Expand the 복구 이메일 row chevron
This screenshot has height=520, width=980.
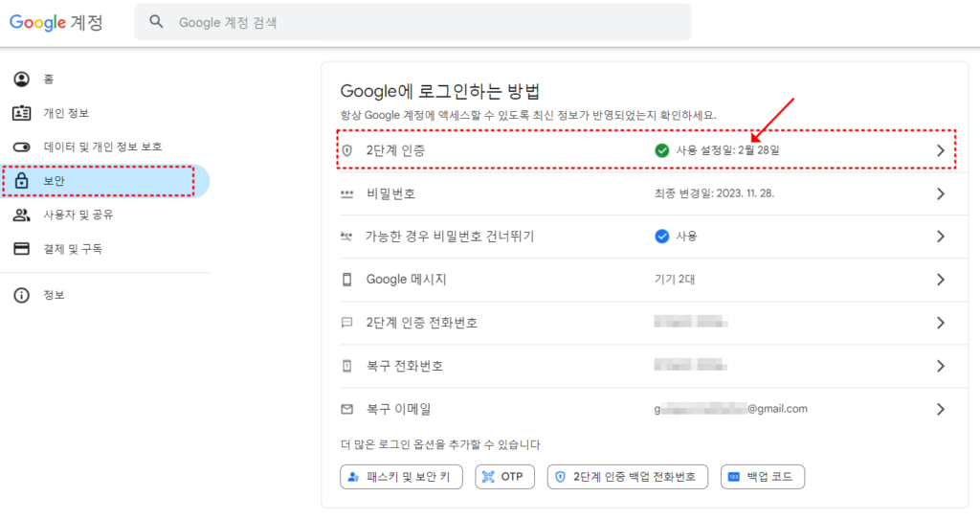[941, 409]
